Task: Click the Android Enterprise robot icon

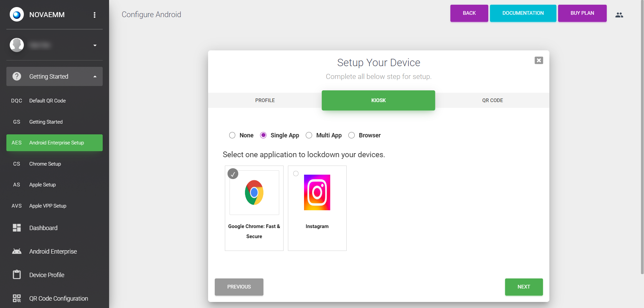Action: coord(17,251)
